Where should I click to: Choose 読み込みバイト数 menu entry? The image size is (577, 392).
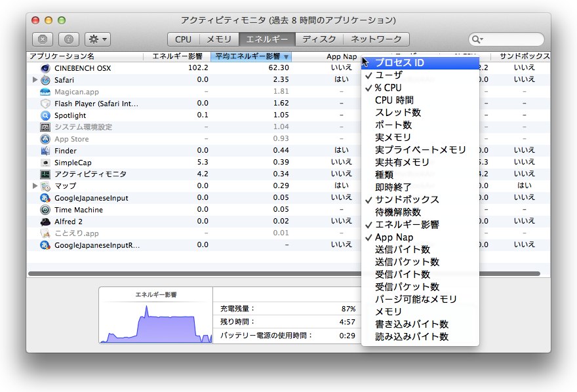pyautogui.click(x=420, y=337)
